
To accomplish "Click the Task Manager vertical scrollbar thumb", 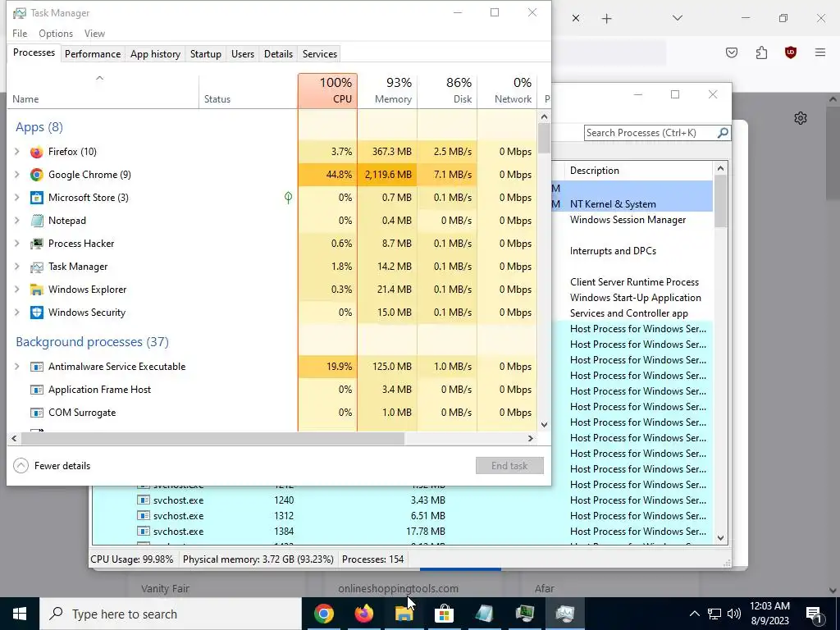I will (545, 138).
